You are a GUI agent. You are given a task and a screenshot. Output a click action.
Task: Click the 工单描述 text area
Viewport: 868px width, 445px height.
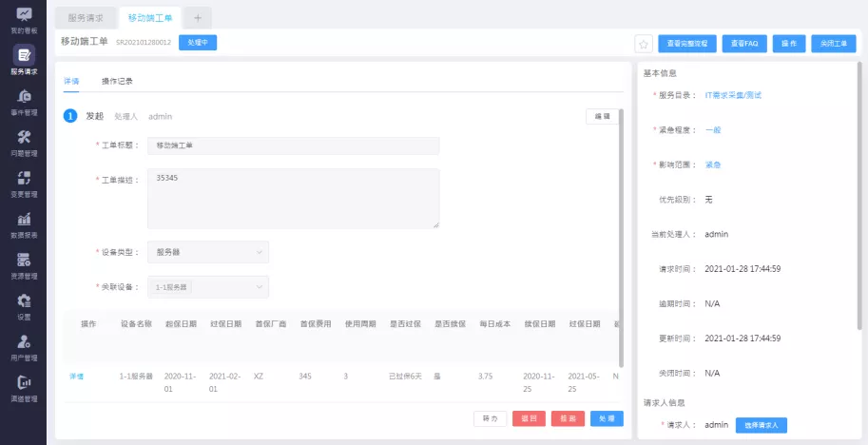(293, 199)
